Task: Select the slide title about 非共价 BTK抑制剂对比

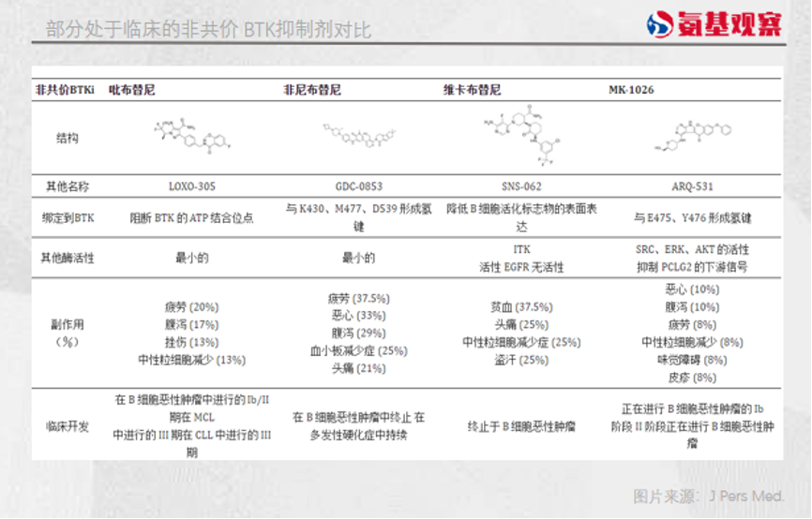Action: 208,29
